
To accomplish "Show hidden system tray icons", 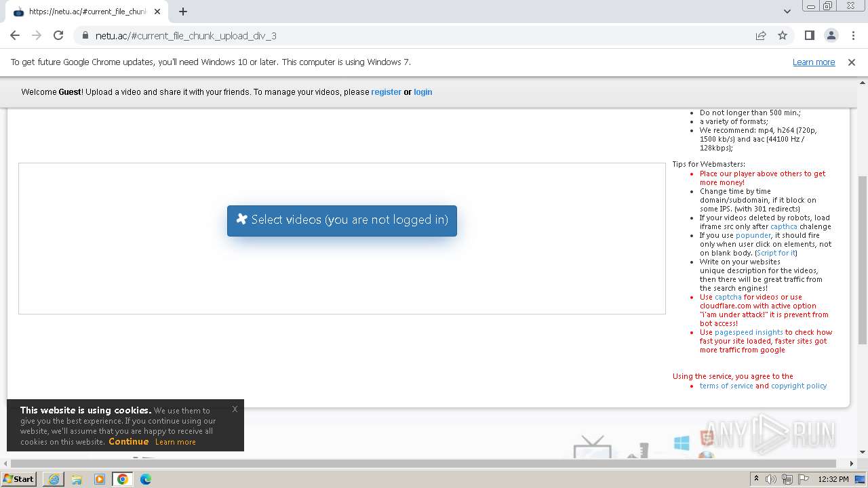I will pyautogui.click(x=756, y=479).
